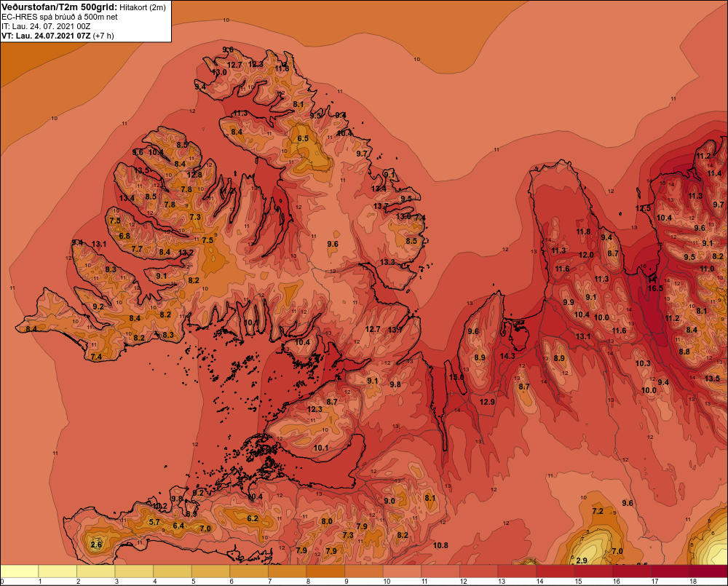The width and height of the screenshot is (728, 586).
Task: Pick the legend swatch between 15 and 16
Action: point(594,571)
